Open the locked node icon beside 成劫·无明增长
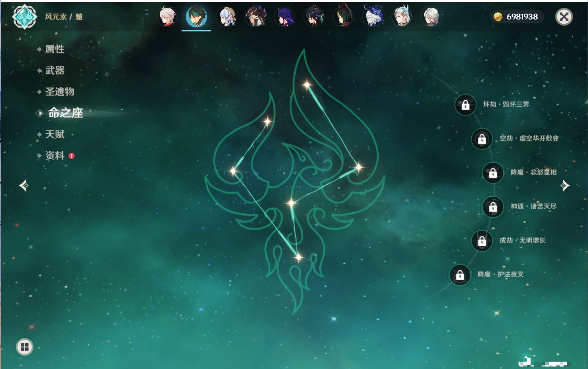Viewport: 588px width, 369px height. click(482, 241)
